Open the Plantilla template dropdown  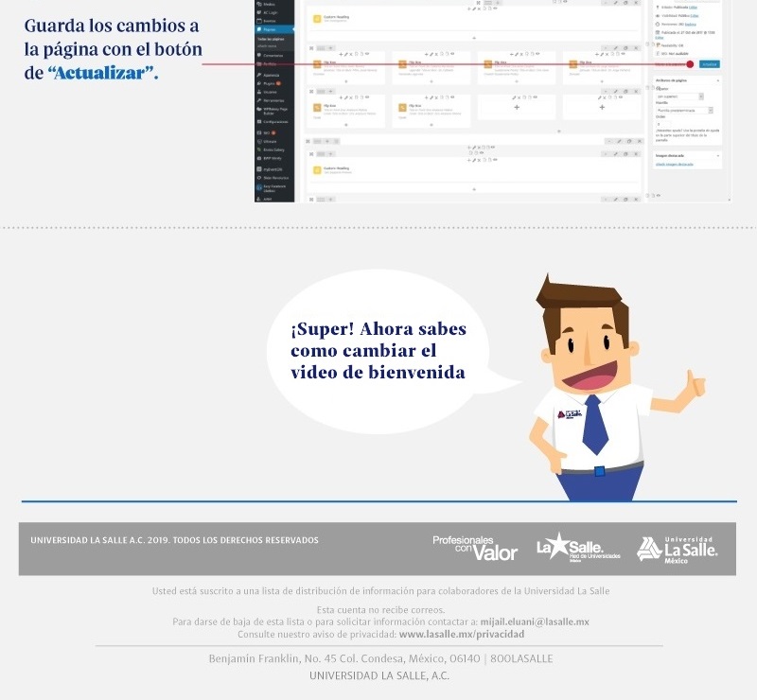click(x=685, y=110)
